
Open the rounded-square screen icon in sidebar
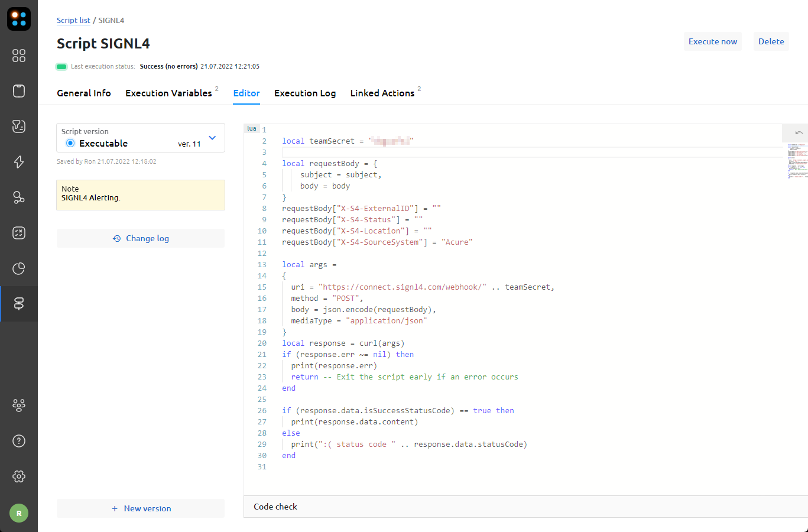click(x=19, y=91)
